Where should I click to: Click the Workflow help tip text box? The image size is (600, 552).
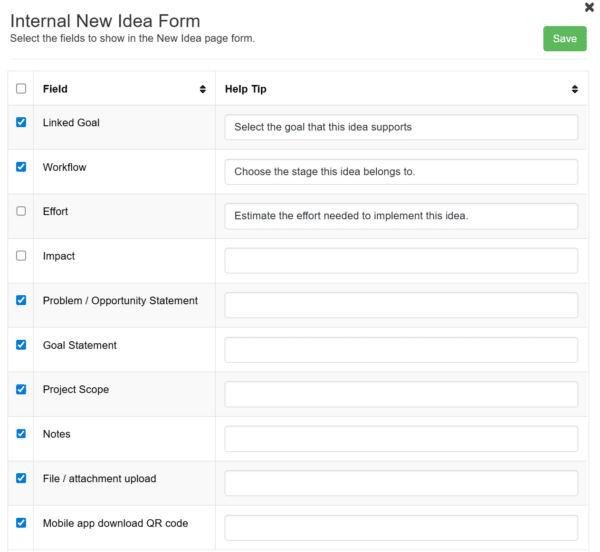pos(401,172)
